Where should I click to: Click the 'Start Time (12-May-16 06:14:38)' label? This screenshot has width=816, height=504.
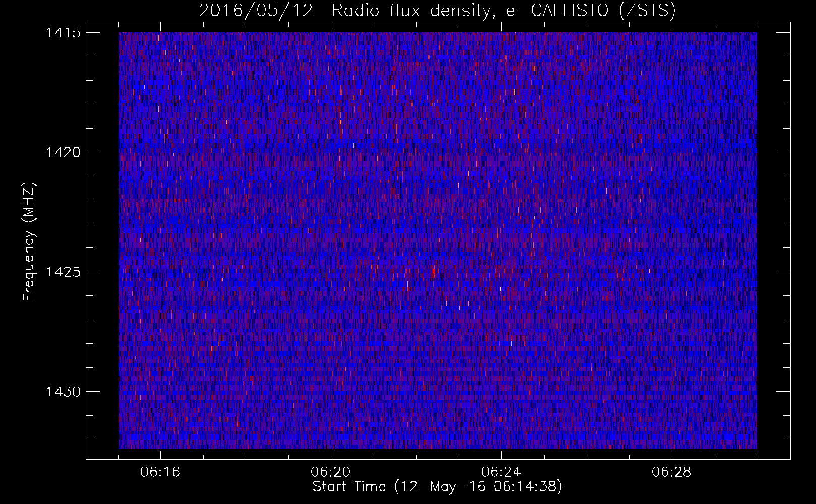point(437,487)
